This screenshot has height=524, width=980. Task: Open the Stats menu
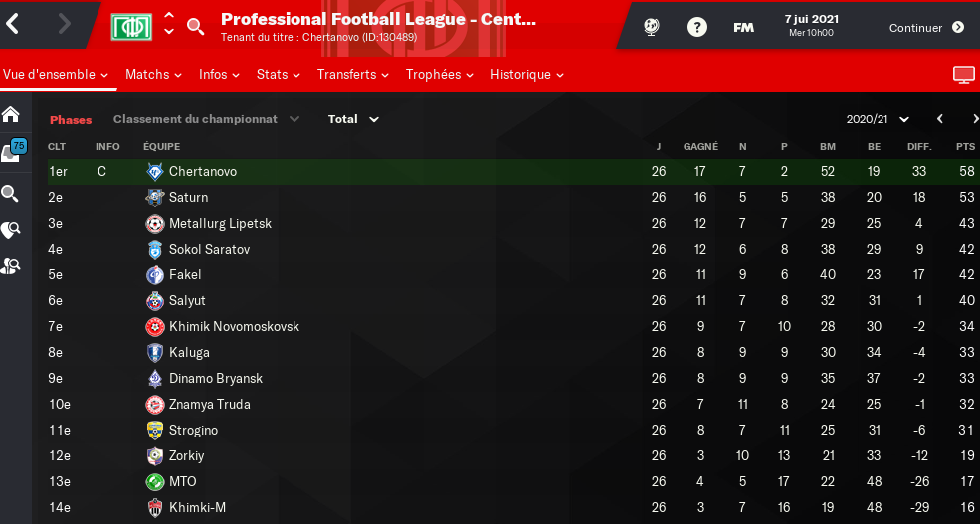coord(278,75)
